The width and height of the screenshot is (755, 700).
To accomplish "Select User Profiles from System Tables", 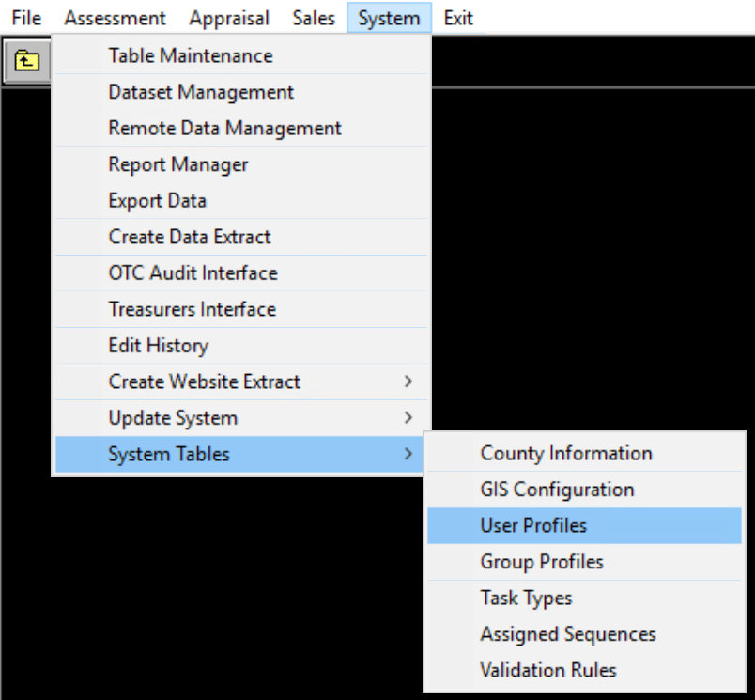I will (x=538, y=525).
